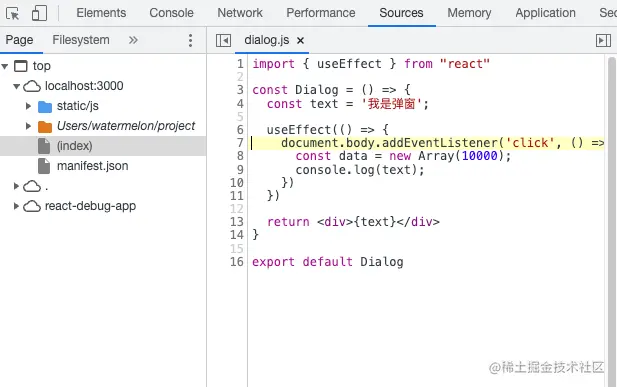617x387 pixels.
Task: Set a breakpoint on line number 8
Action: (x=240, y=156)
